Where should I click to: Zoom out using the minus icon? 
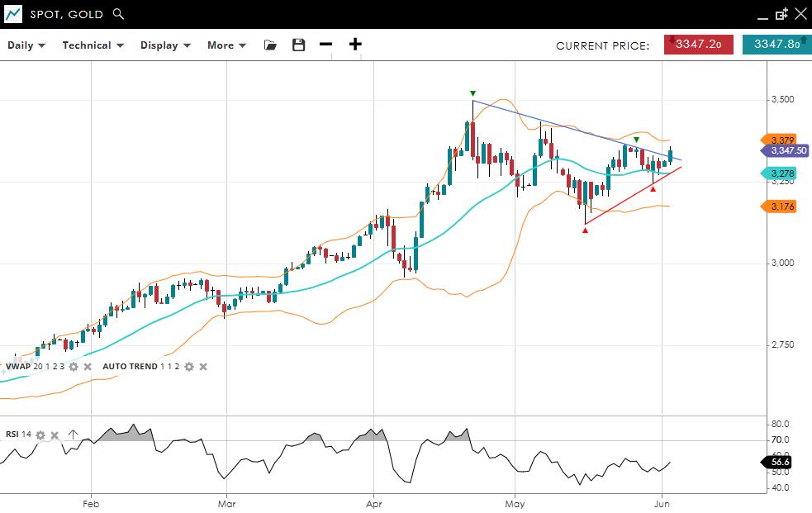325,45
